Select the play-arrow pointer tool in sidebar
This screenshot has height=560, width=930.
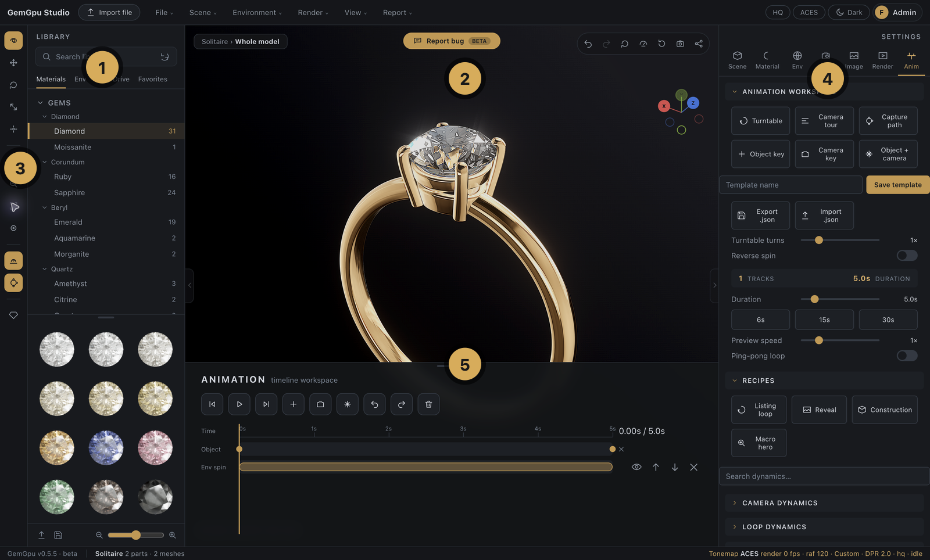point(14,207)
